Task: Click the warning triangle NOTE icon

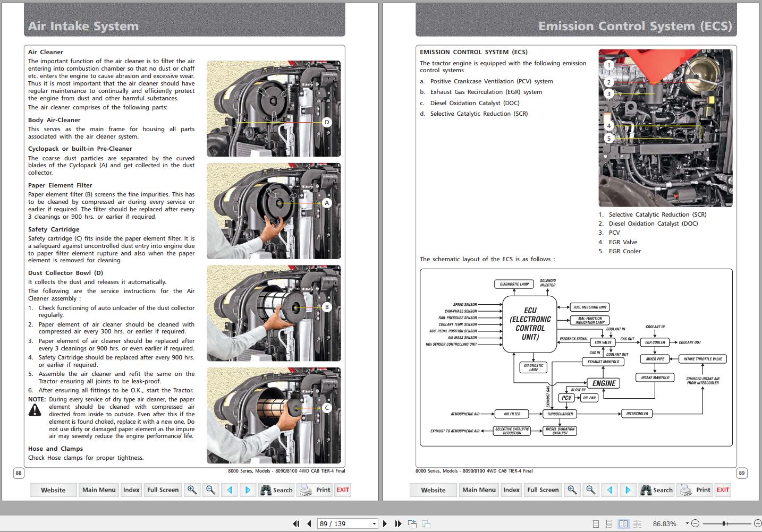Action: click(35, 410)
